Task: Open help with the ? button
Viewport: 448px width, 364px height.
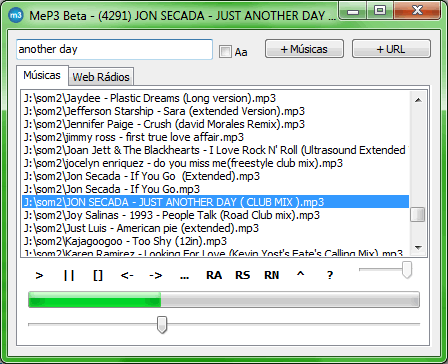Action: [330, 275]
